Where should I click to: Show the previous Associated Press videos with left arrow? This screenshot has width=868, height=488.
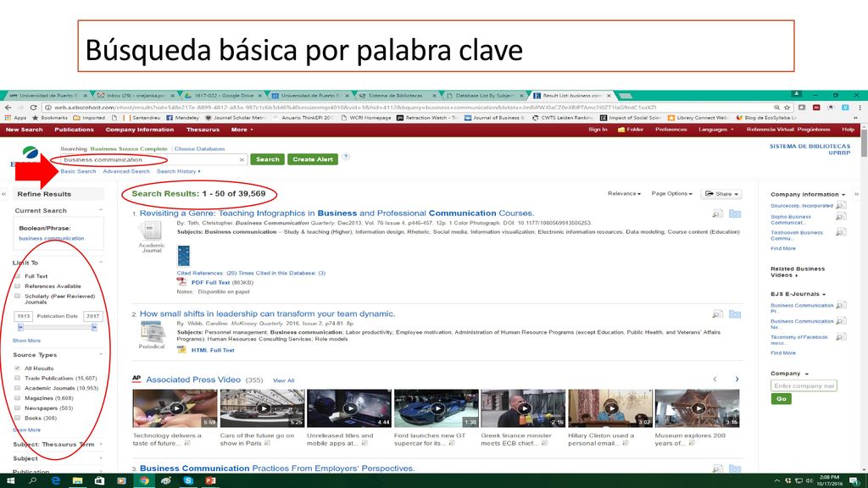pos(715,379)
